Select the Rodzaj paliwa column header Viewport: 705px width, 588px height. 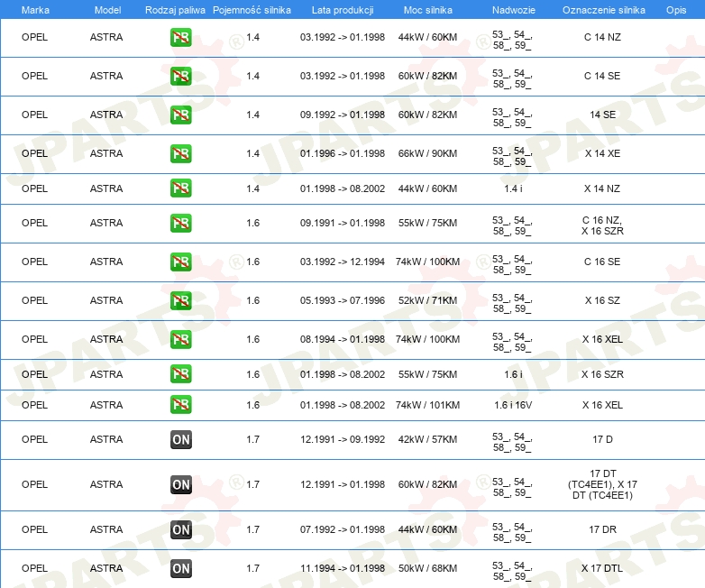(175, 10)
